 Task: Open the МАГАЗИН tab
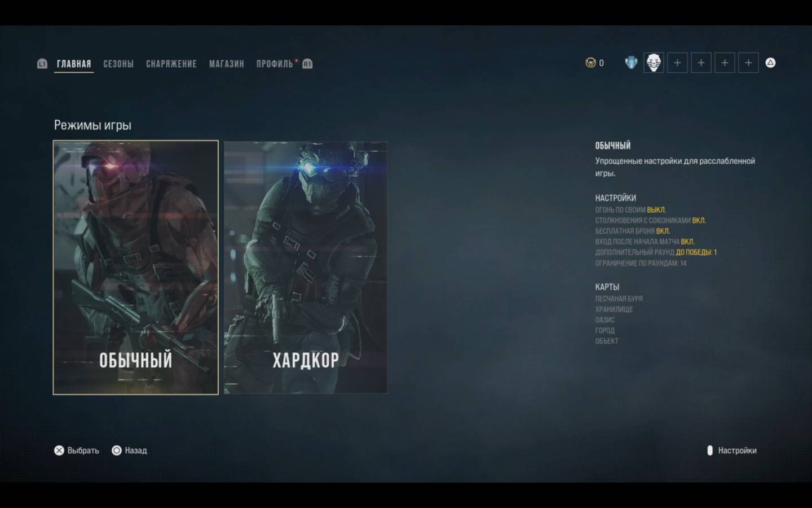(227, 64)
